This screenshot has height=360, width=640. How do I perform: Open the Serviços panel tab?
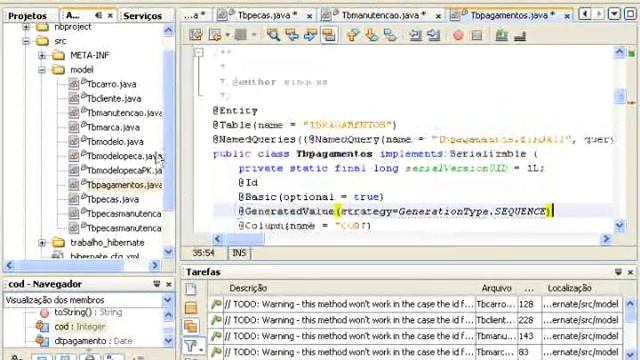click(142, 16)
